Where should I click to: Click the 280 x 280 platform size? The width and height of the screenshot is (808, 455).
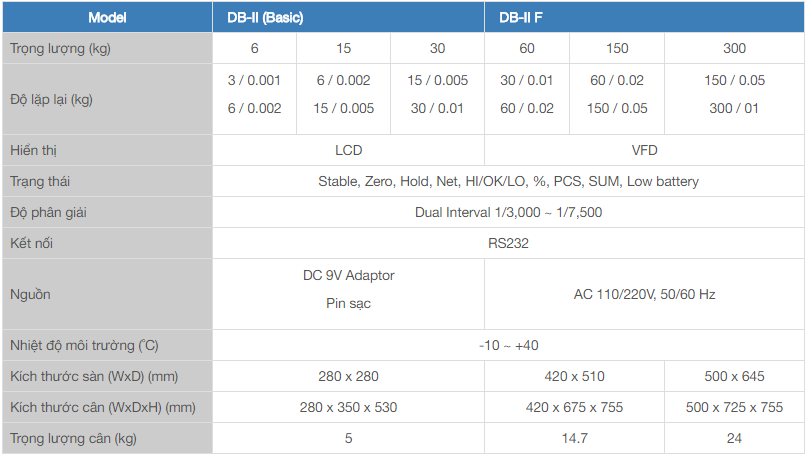click(348, 376)
